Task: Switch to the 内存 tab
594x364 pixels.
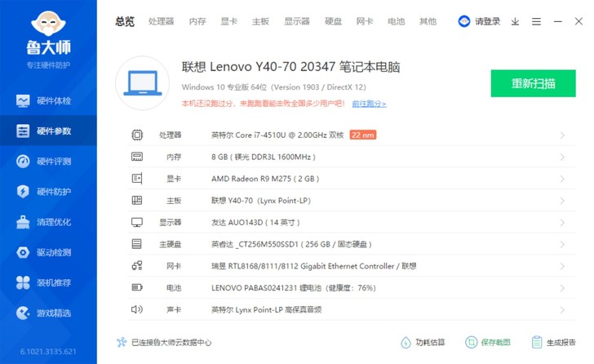Action: coord(197,21)
